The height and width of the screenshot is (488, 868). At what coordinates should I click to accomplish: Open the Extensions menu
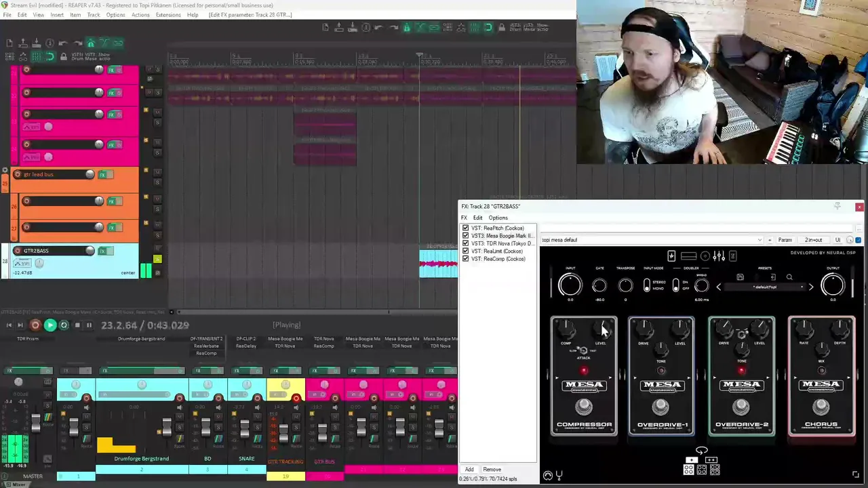coord(168,15)
